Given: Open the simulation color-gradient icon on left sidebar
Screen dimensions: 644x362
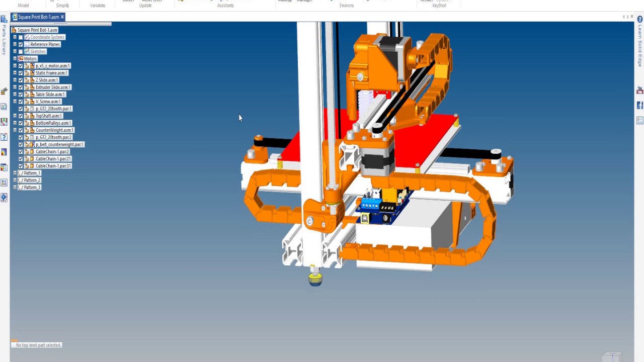Looking at the screenshot, I should [x=4, y=152].
